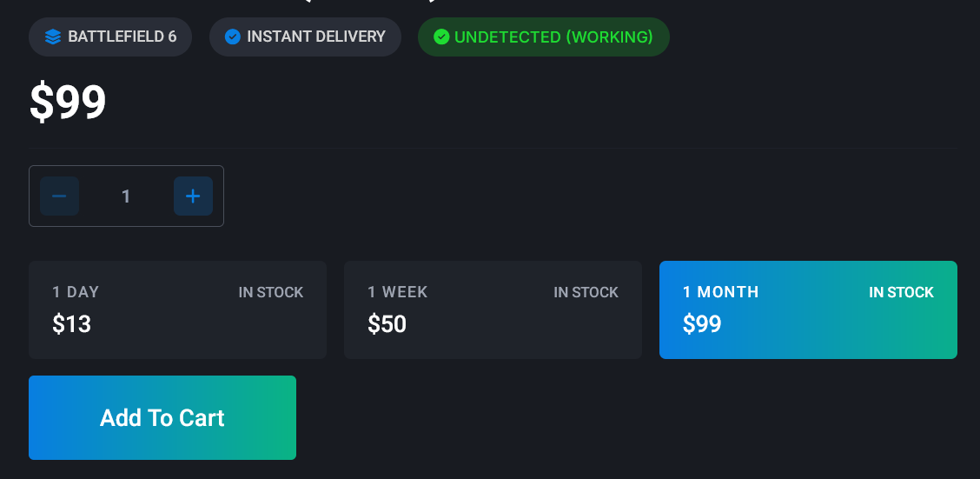Open the Battlefield 6 category label
The height and width of the screenshot is (479, 980).
click(x=122, y=37)
